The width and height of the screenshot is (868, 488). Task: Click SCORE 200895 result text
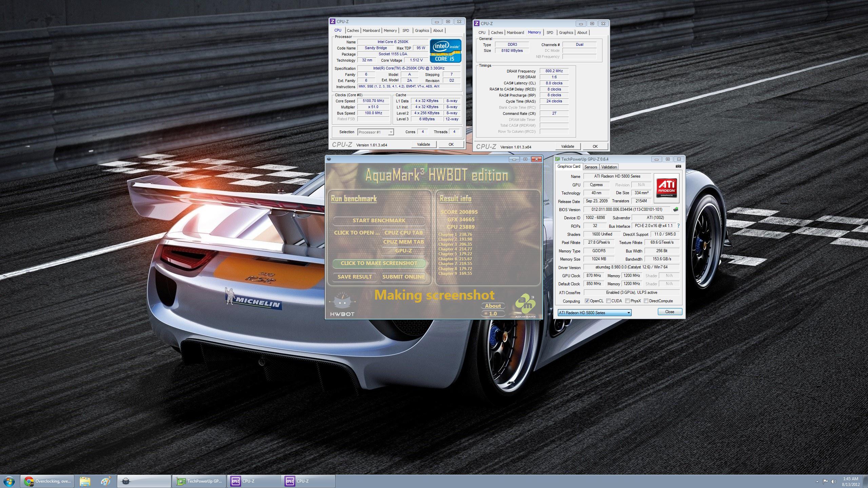point(459,212)
